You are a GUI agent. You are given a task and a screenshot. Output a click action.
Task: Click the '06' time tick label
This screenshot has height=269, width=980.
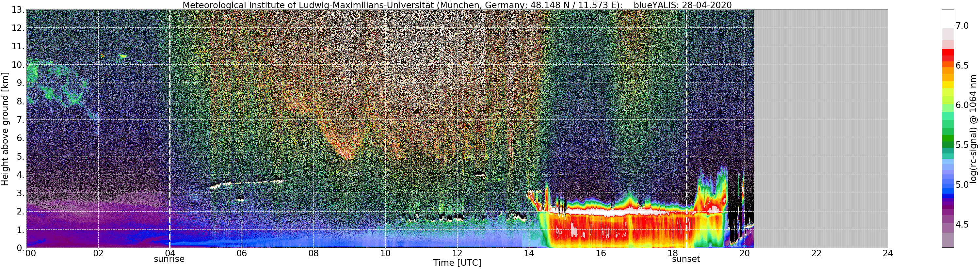(242, 253)
